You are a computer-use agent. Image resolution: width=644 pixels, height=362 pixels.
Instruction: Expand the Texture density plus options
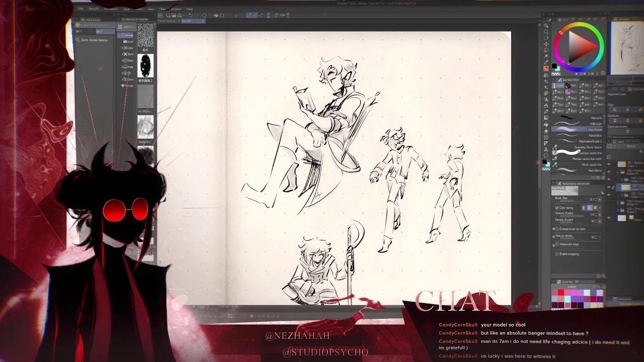point(553,236)
